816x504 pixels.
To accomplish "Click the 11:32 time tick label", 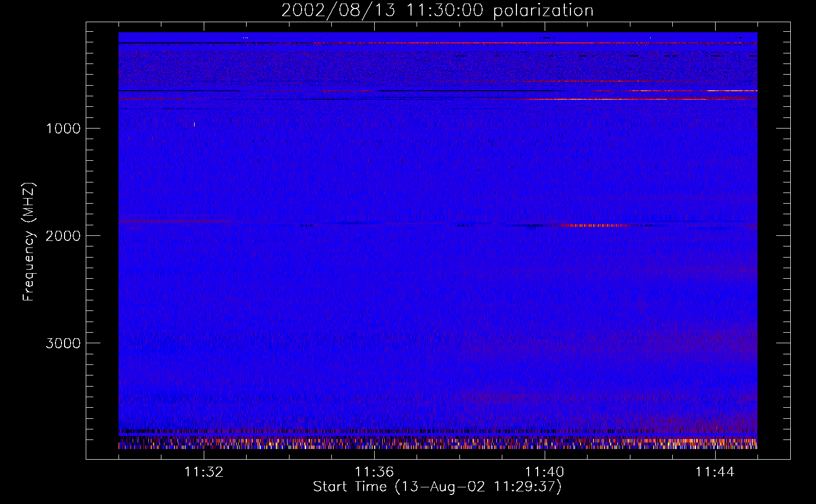I will point(204,472).
